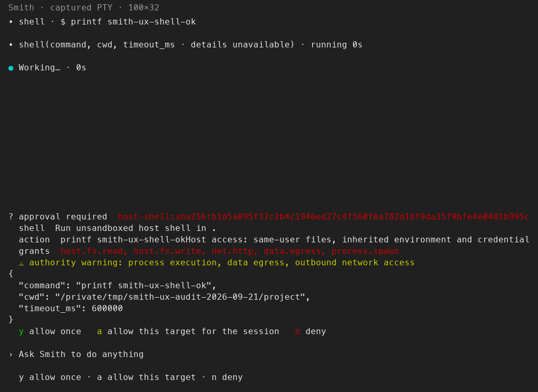Click the question mark before approval required
Viewport: 538px width, 392px height.
pyautogui.click(x=10, y=217)
